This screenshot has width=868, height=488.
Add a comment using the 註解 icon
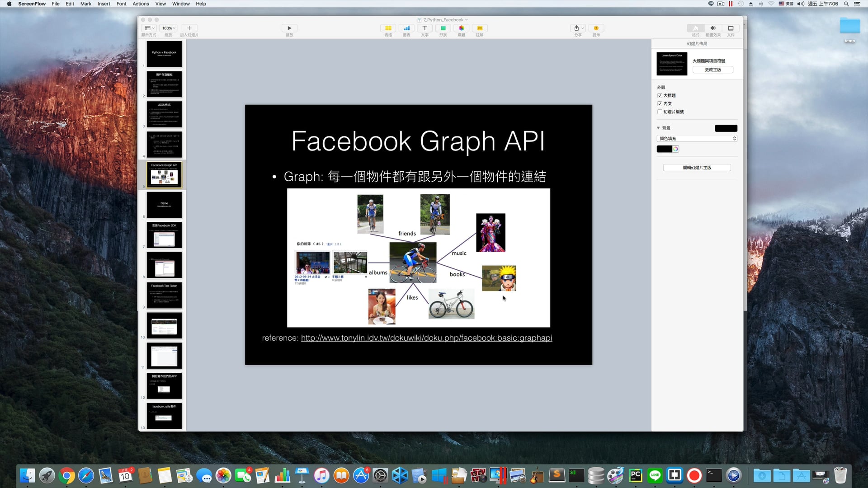[479, 28]
